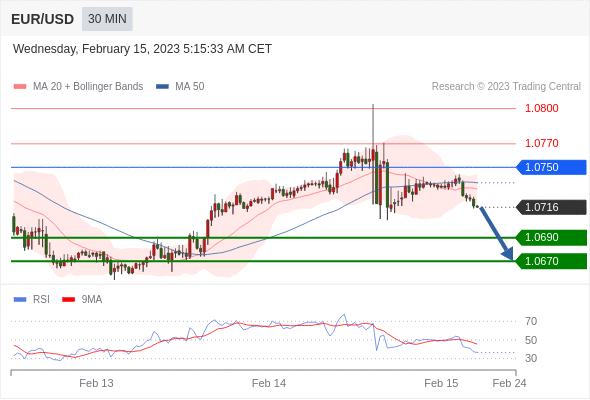Click the Feb 14 date axis label

[269, 383]
